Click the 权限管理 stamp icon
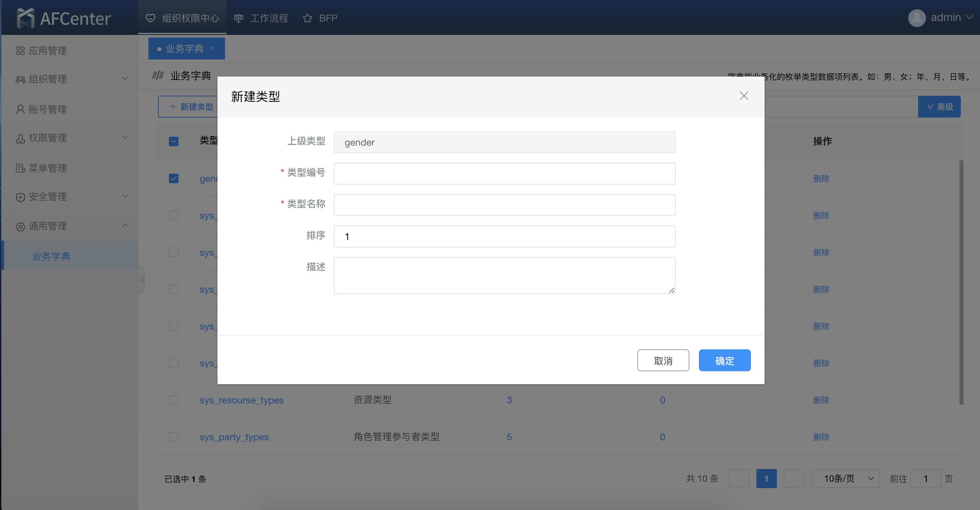 20,138
